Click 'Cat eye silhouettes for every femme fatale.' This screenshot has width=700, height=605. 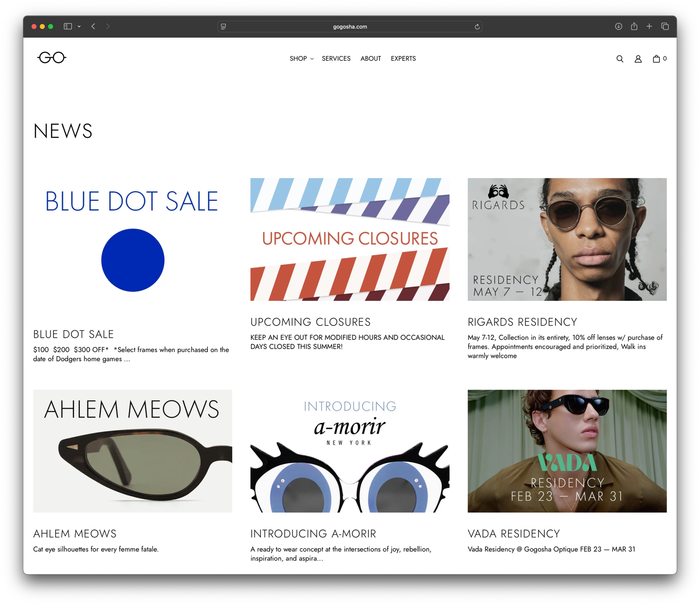coord(96,549)
